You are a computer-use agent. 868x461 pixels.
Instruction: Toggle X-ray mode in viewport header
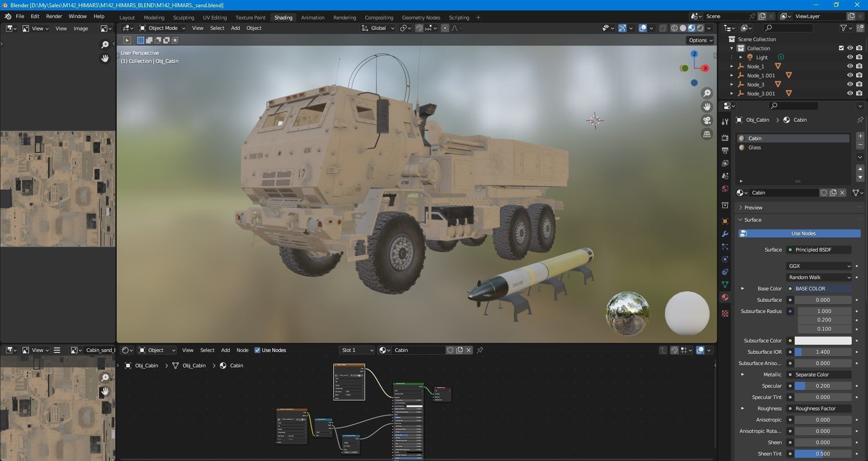(x=663, y=28)
